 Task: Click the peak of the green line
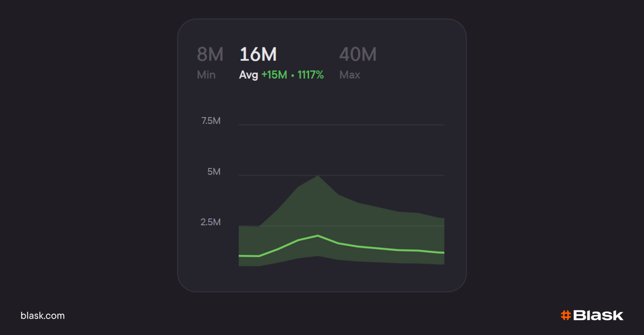coord(318,236)
